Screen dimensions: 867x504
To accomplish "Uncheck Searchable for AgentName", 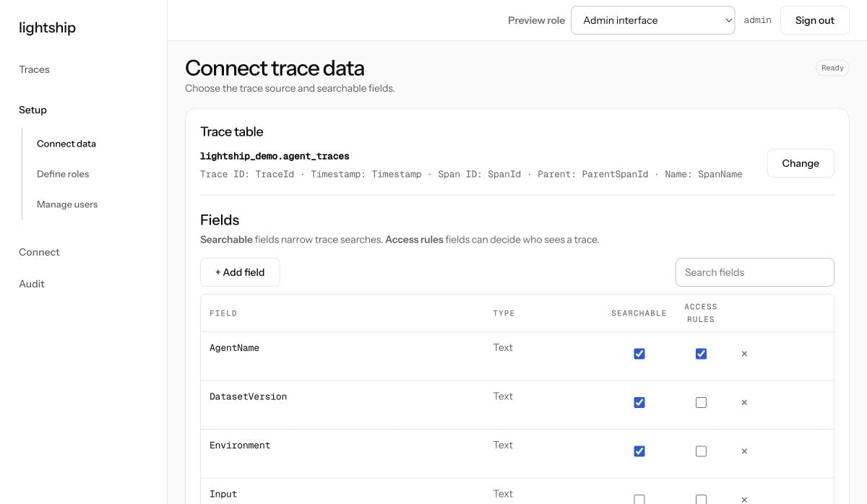I will click(x=639, y=354).
